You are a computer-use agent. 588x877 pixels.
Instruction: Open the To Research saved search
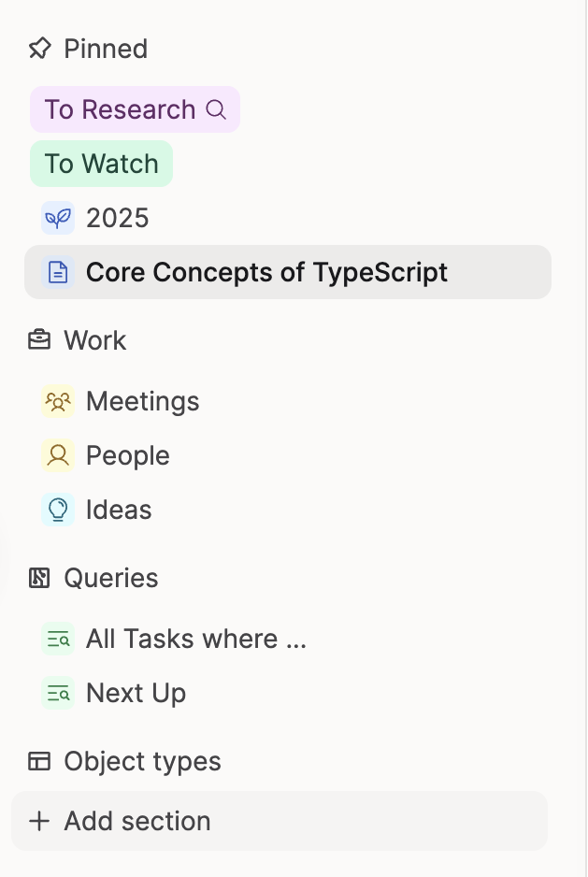[x=120, y=109]
